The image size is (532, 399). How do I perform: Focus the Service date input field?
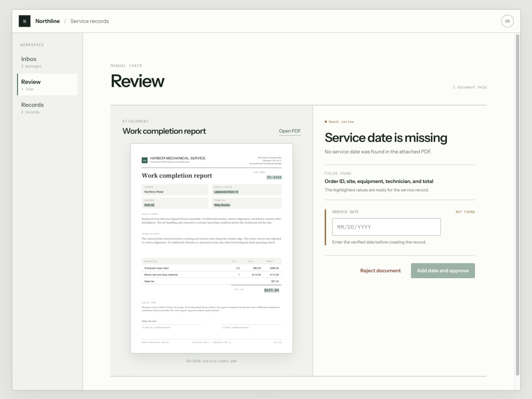point(386,227)
